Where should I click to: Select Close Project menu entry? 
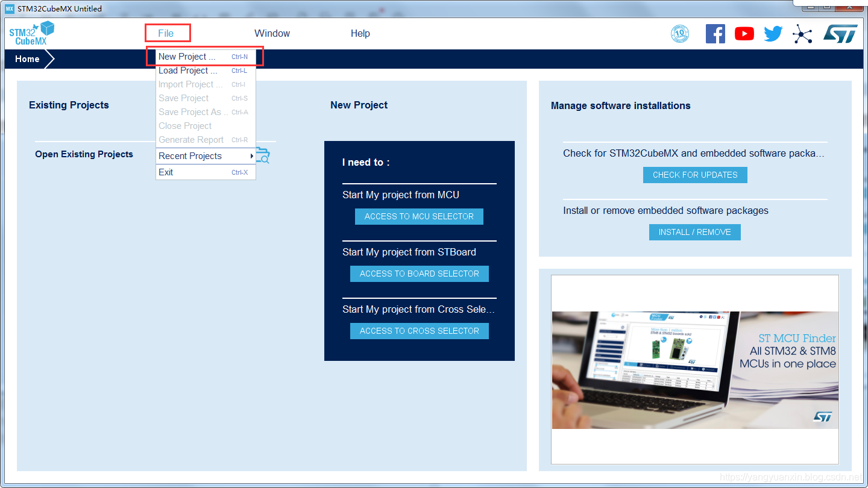click(x=206, y=126)
